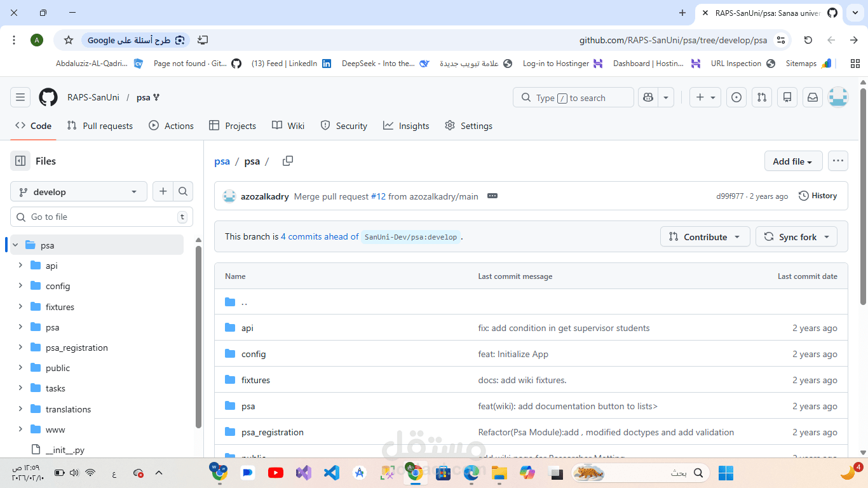Open the RAPS-SanUni organization link
The width and height of the screenshot is (868, 488).
click(93, 97)
